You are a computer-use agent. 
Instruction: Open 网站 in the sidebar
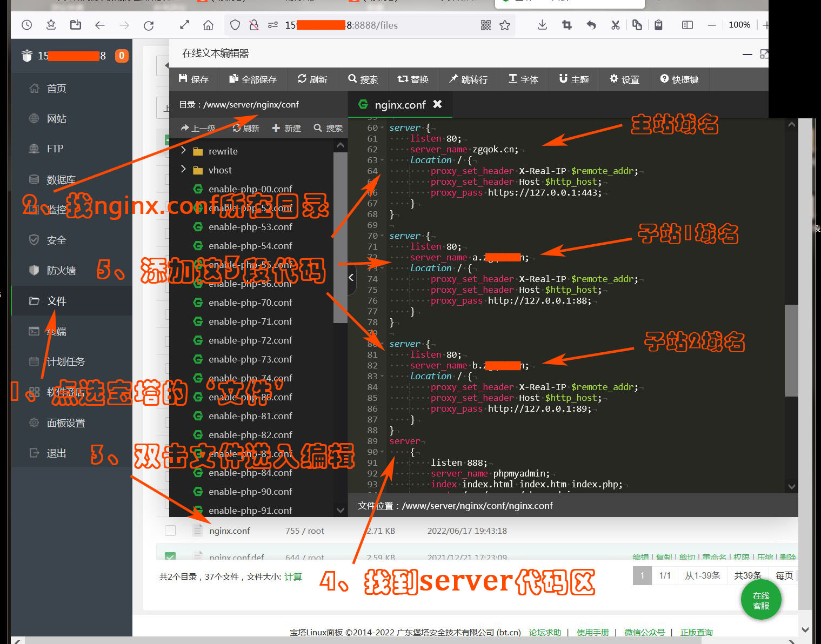pyautogui.click(x=56, y=119)
